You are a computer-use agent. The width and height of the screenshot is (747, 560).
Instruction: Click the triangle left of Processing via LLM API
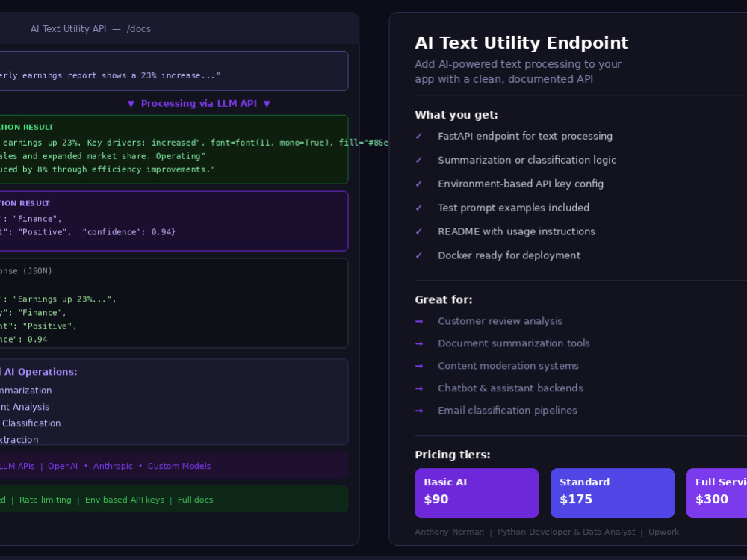click(x=131, y=104)
